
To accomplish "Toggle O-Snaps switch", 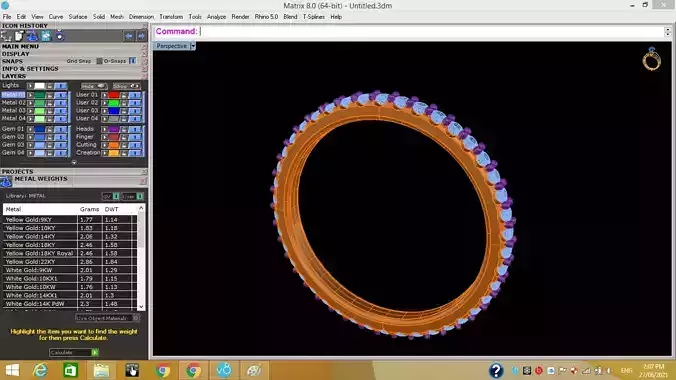I will click(x=133, y=61).
